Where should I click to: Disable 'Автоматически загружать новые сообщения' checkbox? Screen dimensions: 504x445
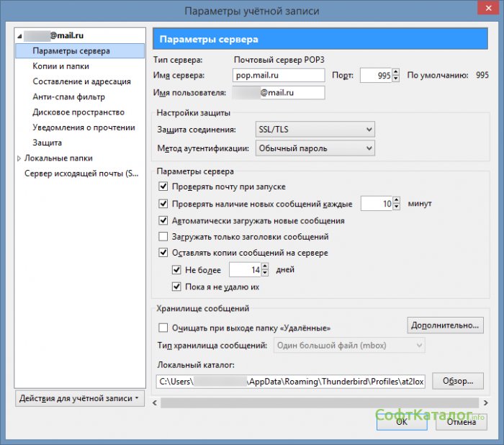(163, 220)
